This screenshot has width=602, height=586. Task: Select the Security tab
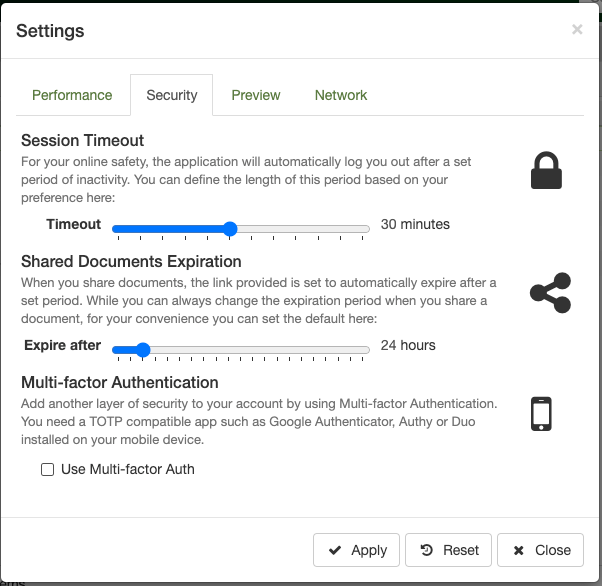coord(172,95)
